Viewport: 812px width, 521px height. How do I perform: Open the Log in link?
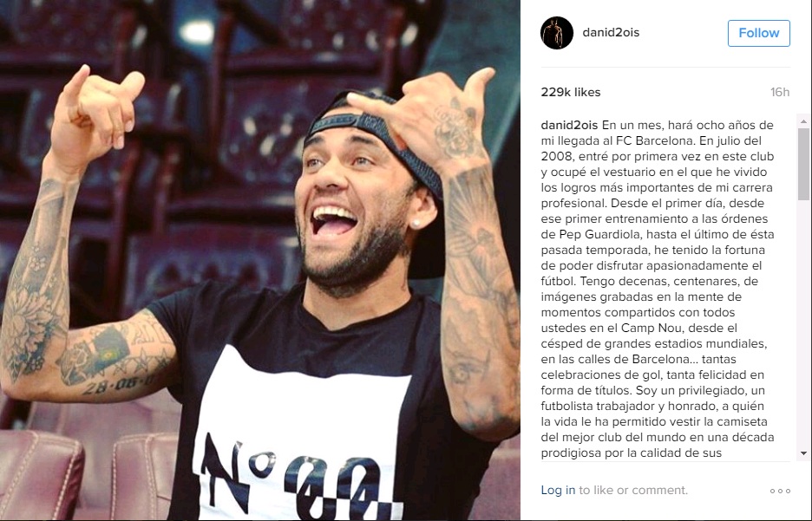click(x=558, y=490)
